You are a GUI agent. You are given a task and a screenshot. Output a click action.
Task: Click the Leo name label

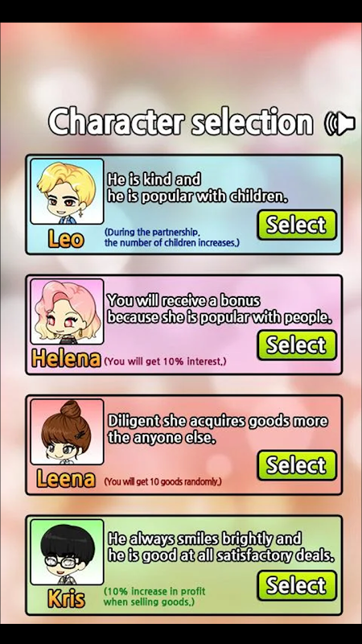(x=66, y=238)
